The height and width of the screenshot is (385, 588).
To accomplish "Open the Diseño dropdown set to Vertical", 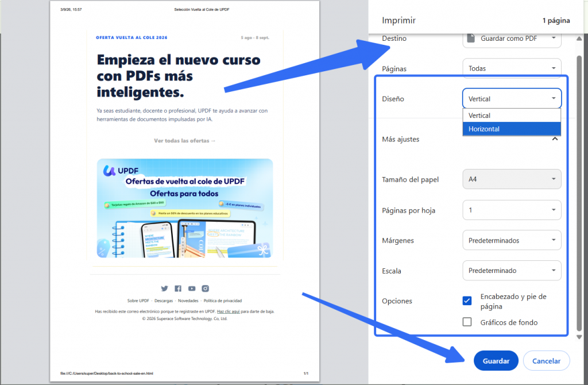I will [x=512, y=99].
